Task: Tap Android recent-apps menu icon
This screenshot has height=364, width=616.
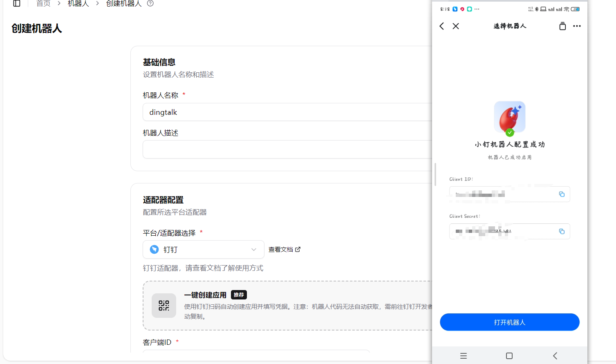Action: [464, 356]
